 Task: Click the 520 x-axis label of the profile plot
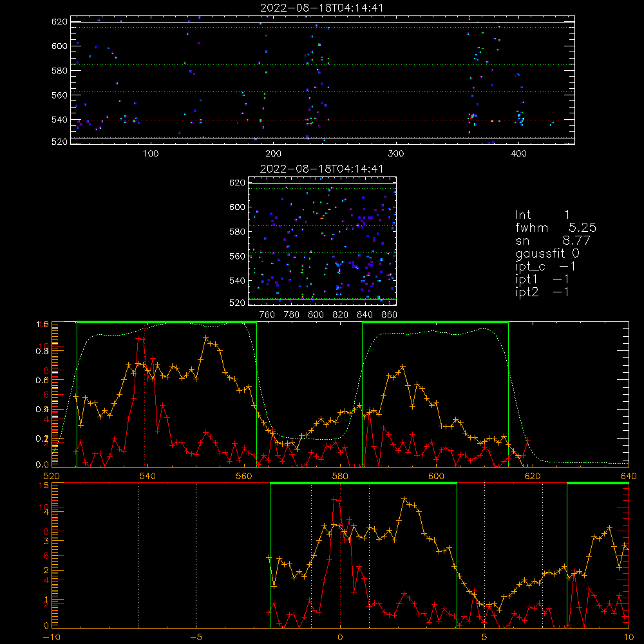[x=52, y=476]
